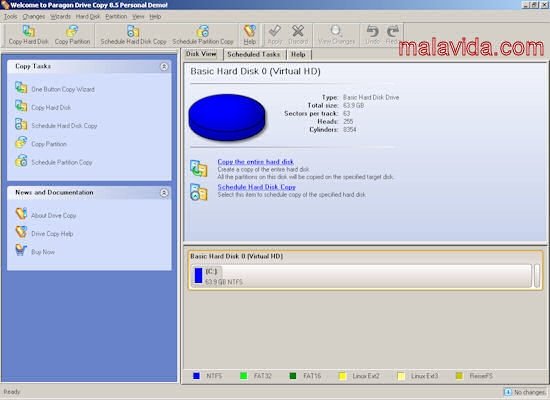
Task: Open the Wizards menu
Action: click(60, 16)
